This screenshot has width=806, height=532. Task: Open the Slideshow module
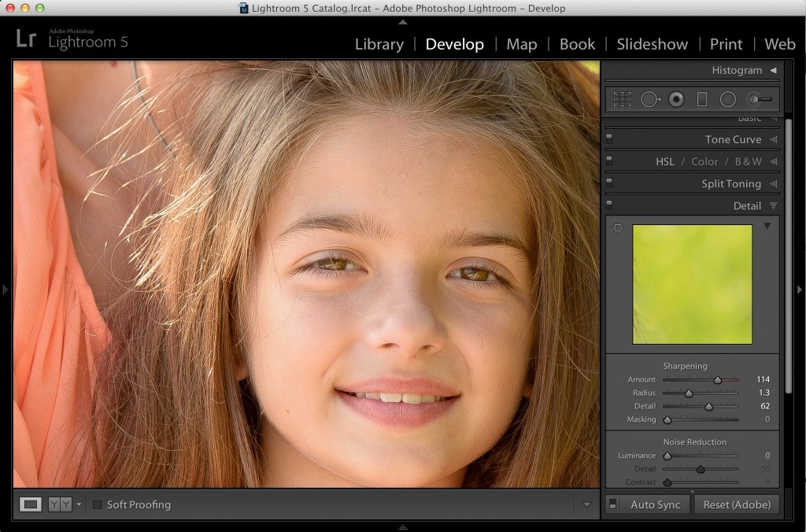(652, 45)
